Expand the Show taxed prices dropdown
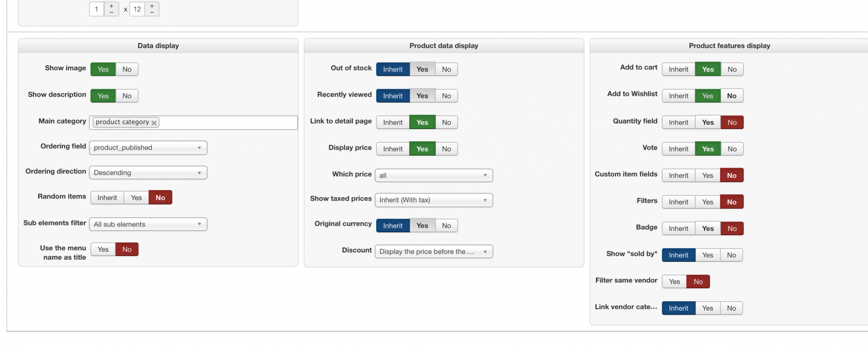Image resolution: width=868 pixels, height=345 pixels. coord(434,200)
